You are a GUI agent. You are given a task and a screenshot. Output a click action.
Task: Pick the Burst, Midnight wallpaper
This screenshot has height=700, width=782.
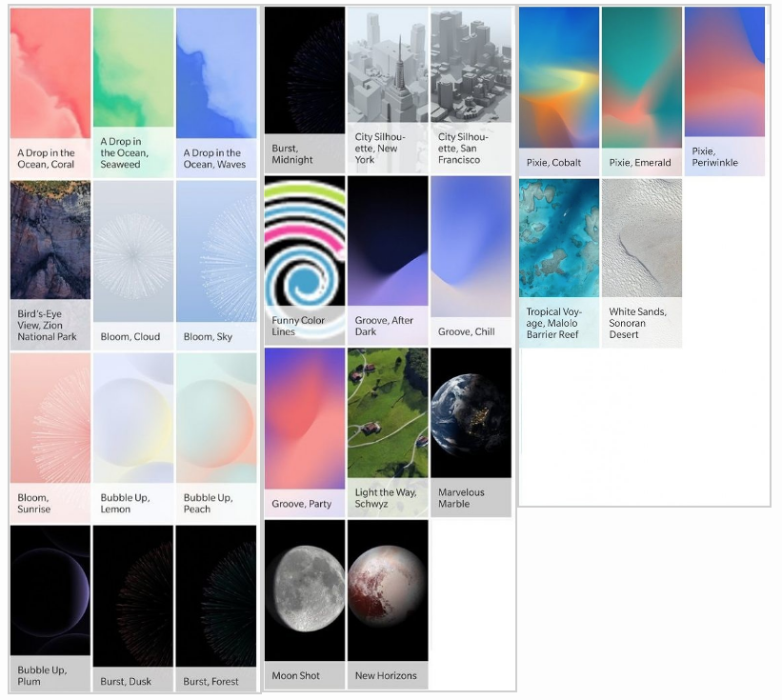pyautogui.click(x=305, y=90)
